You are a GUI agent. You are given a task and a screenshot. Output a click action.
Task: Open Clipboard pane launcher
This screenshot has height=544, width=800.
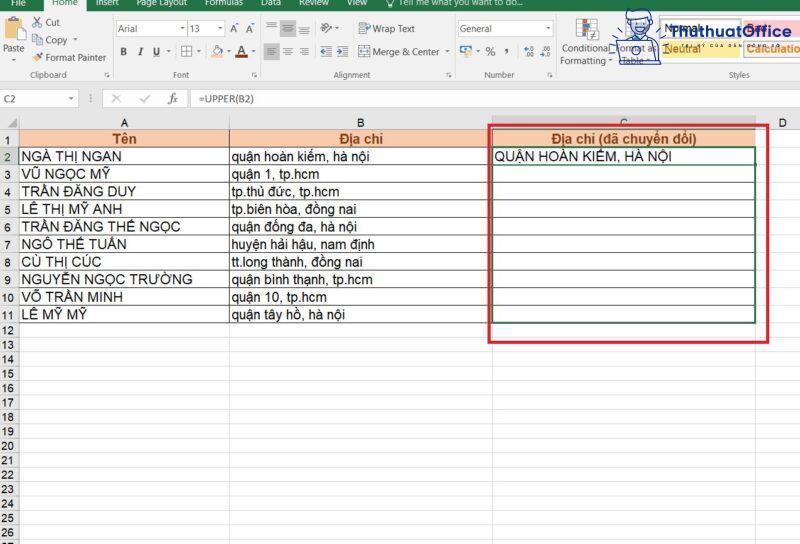tap(107, 75)
